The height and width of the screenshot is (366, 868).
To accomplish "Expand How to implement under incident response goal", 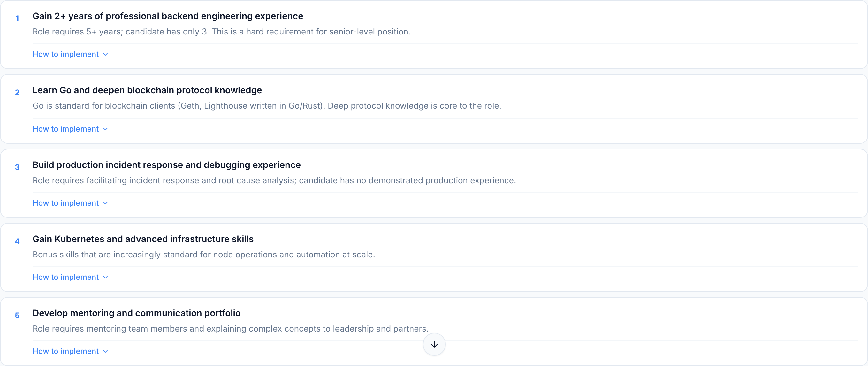I will point(65,203).
